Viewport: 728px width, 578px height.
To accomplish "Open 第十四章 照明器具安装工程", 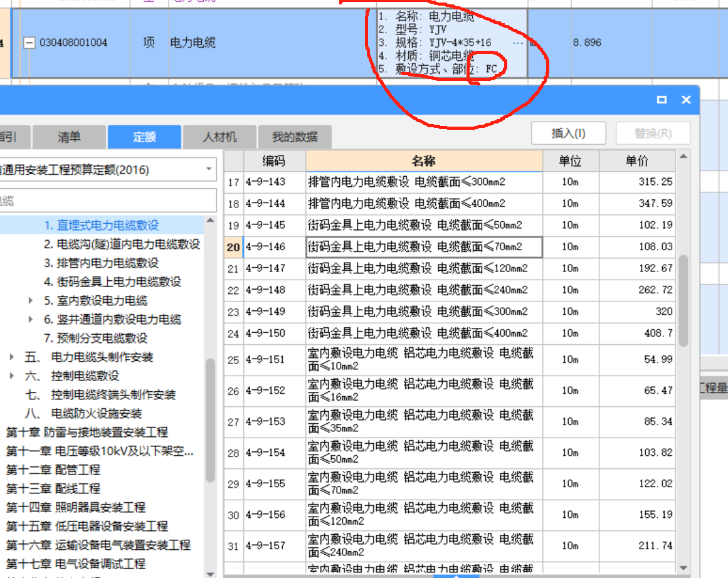I will 76,507.
